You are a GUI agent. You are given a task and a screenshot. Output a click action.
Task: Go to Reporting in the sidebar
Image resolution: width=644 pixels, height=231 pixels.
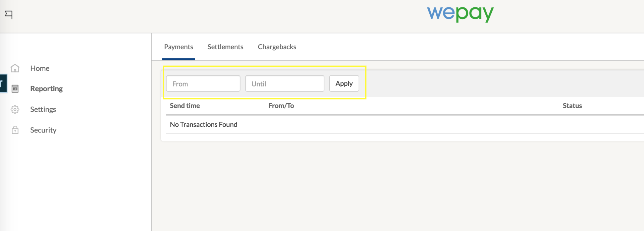(46, 89)
